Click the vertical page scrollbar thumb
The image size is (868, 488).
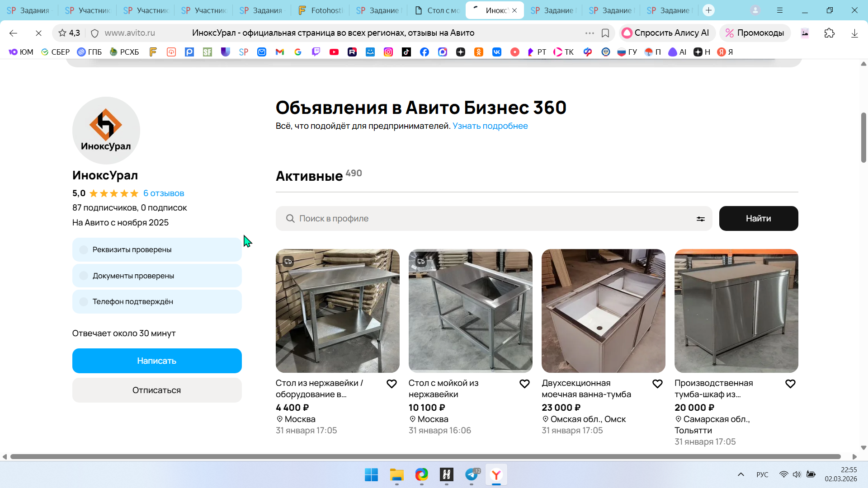tap(863, 137)
